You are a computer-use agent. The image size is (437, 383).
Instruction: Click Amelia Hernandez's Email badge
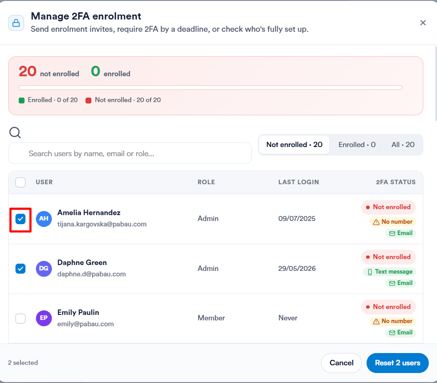coord(401,233)
